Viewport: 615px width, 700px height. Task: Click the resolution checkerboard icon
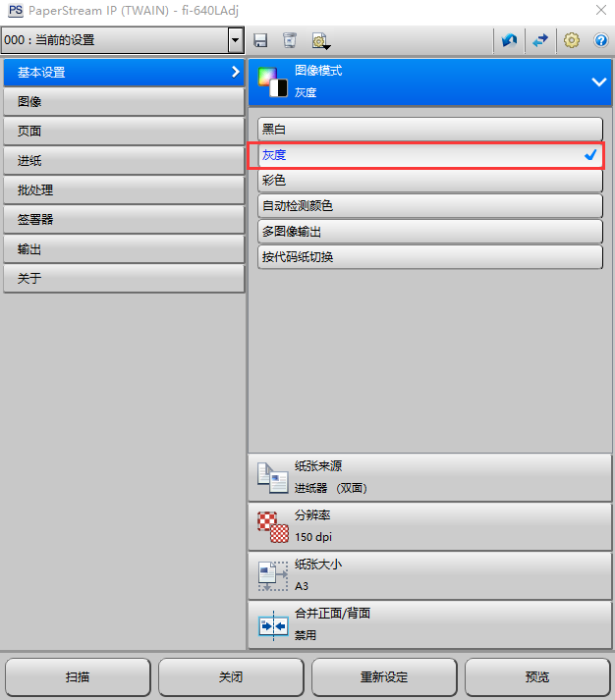click(x=273, y=527)
